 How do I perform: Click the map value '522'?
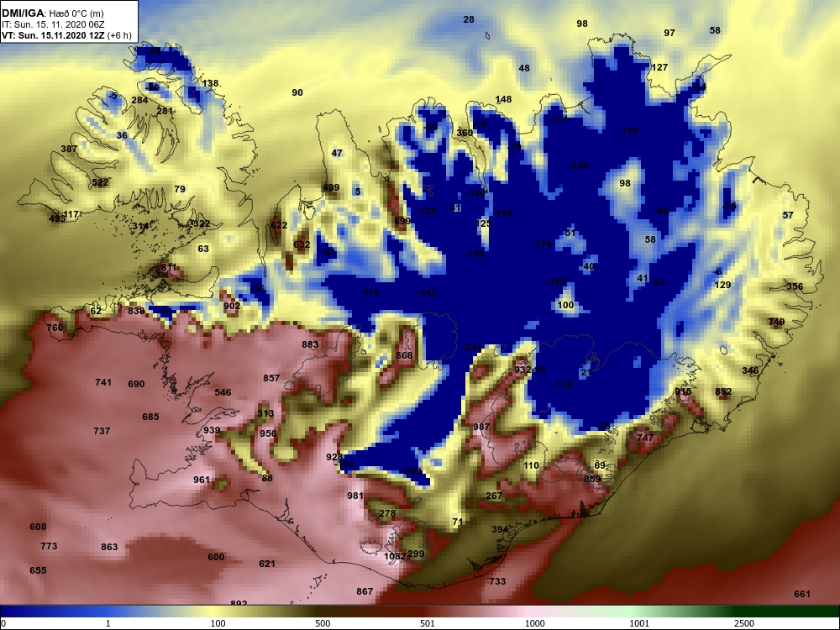click(100, 182)
